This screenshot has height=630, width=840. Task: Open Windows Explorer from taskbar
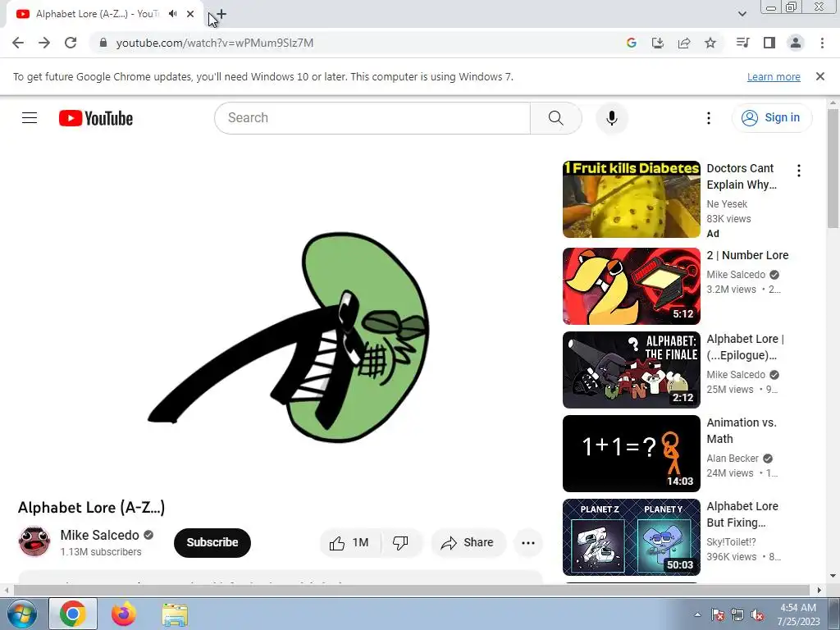(x=175, y=614)
